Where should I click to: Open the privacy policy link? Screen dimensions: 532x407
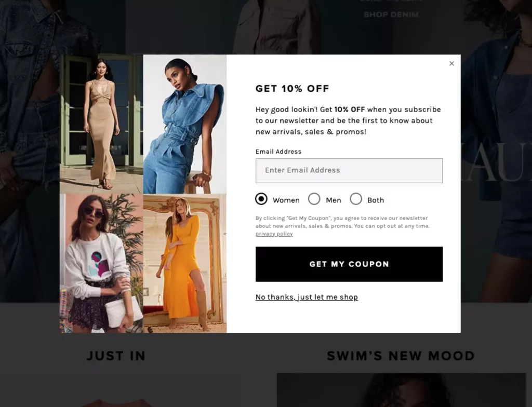click(x=274, y=234)
